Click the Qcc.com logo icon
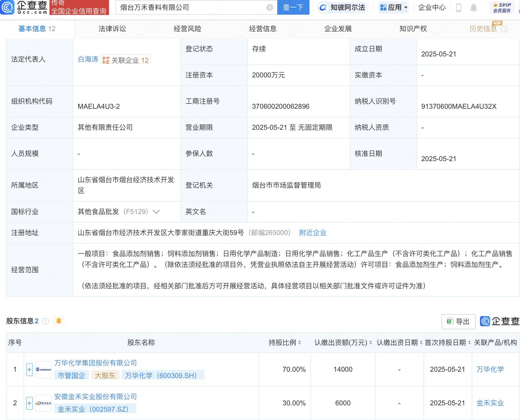The height and width of the screenshot is (420, 520). click(7, 7)
